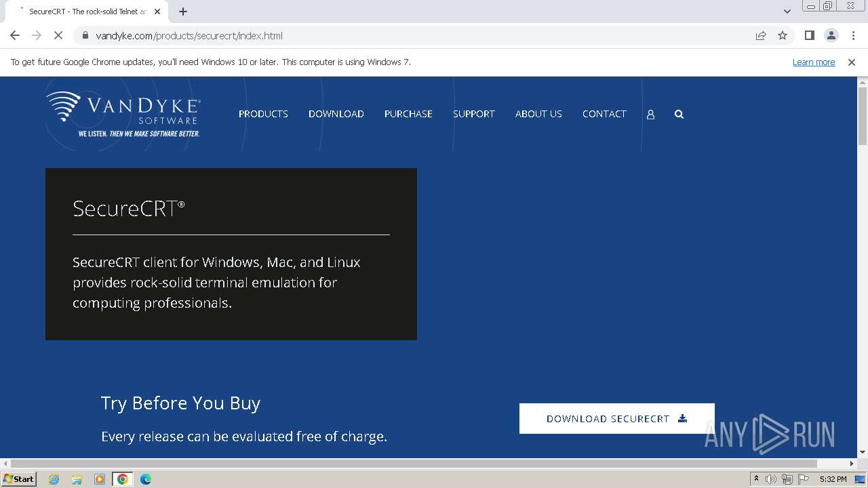868x488 pixels.
Task: Open Microsoft Edge from the taskbar
Action: coord(145,479)
